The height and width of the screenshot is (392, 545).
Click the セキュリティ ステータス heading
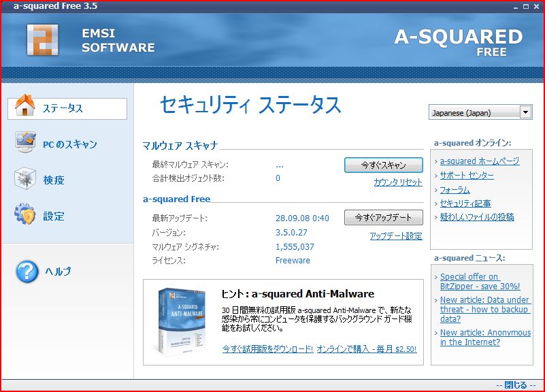click(250, 105)
